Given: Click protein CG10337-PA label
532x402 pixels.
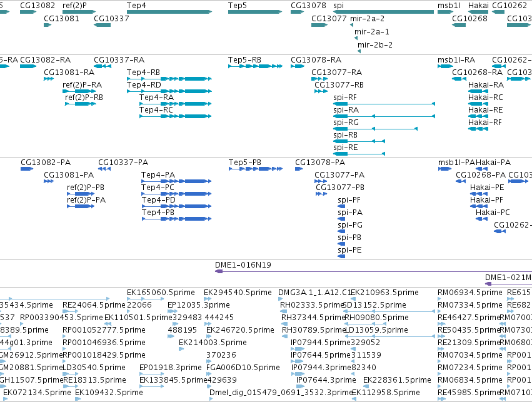Looking at the screenshot, I should click(x=123, y=163).
